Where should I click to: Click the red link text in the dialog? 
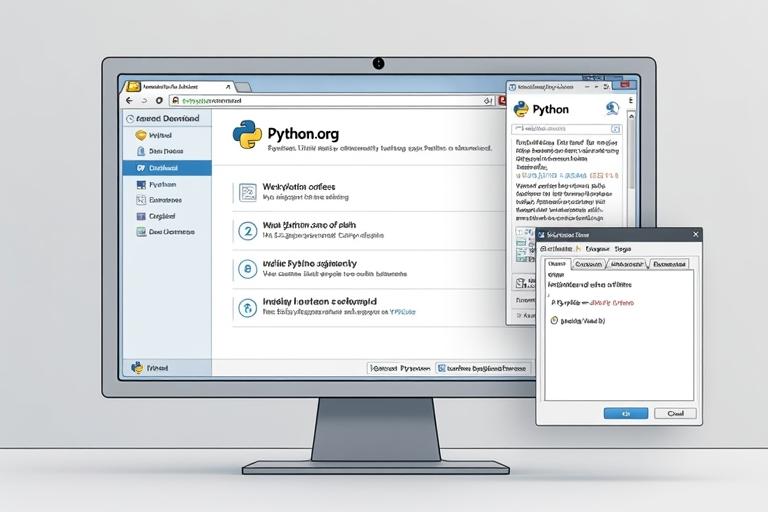tap(612, 303)
